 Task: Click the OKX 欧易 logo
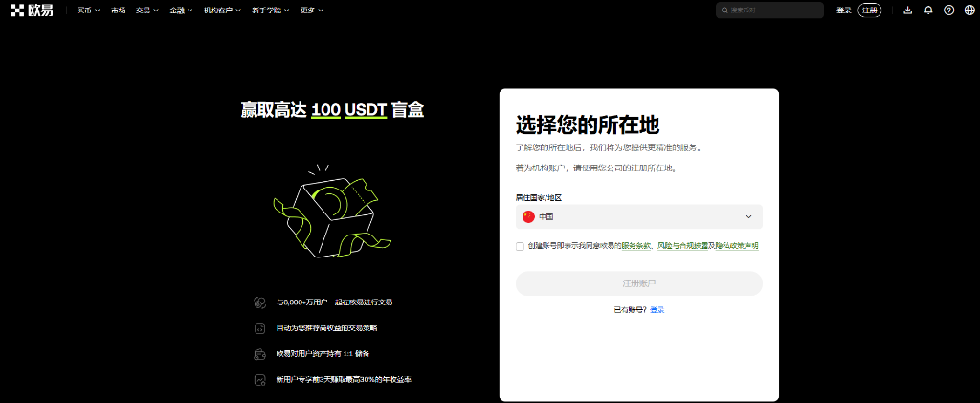(x=32, y=11)
